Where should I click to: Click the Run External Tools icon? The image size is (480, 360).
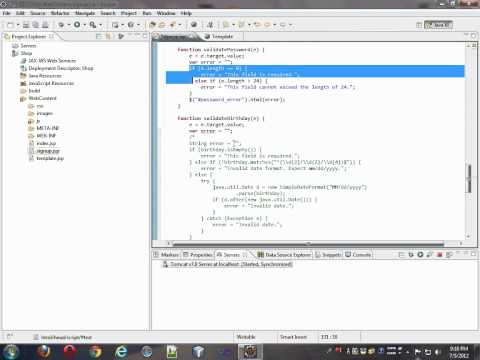[93, 25]
